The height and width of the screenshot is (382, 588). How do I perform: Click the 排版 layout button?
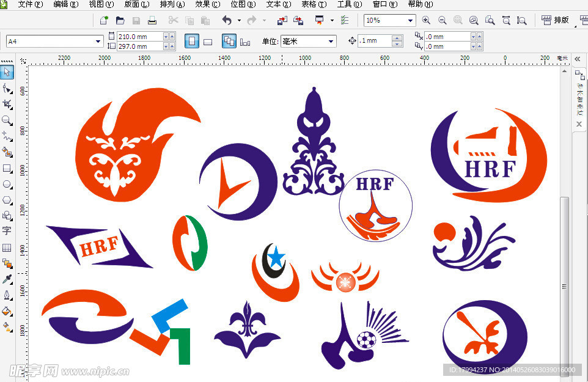(x=556, y=20)
